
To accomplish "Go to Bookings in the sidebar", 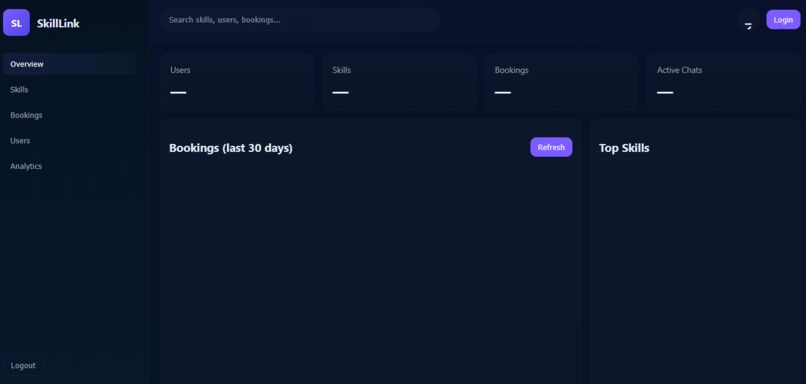I will (x=69, y=115).
